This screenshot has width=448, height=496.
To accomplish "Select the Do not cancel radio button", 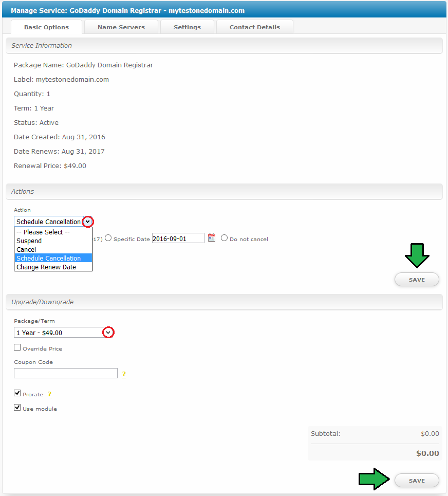I will point(224,238).
